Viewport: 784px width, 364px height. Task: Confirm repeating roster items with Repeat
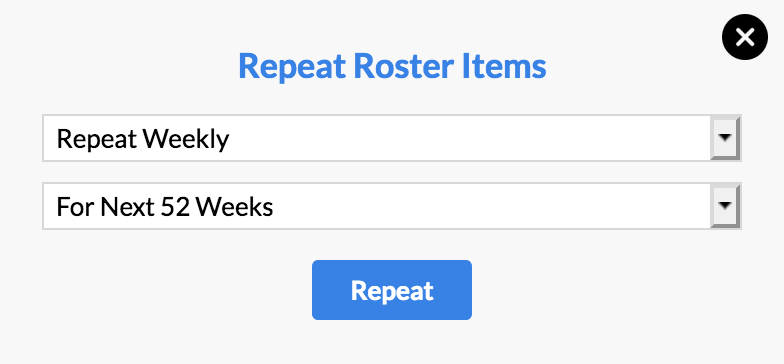(392, 290)
